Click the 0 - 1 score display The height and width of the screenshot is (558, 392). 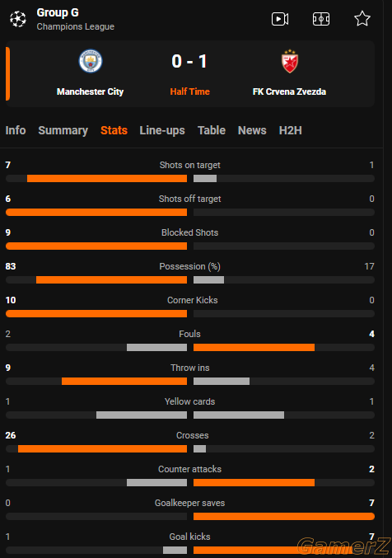(189, 61)
